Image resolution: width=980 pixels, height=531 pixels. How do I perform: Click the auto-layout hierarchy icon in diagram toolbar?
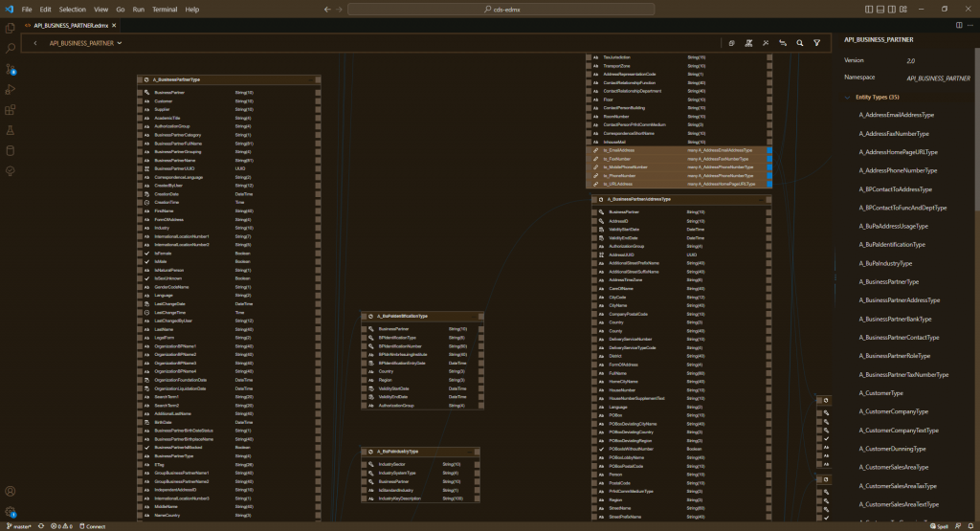coord(748,43)
